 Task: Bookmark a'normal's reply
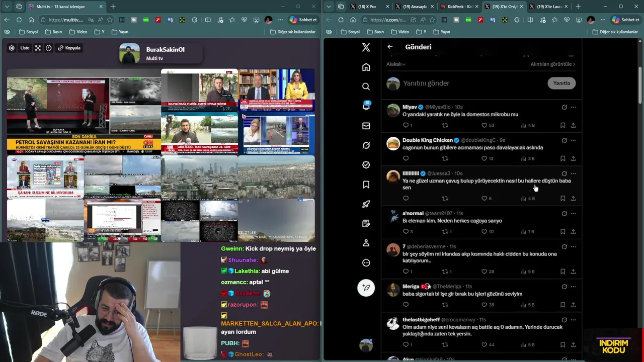tap(562, 232)
